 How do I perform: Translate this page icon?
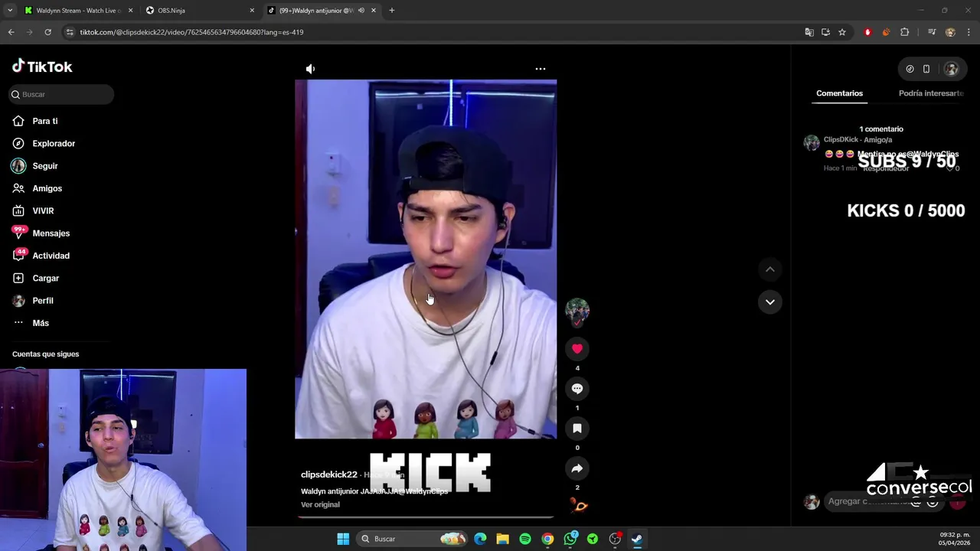click(x=809, y=32)
